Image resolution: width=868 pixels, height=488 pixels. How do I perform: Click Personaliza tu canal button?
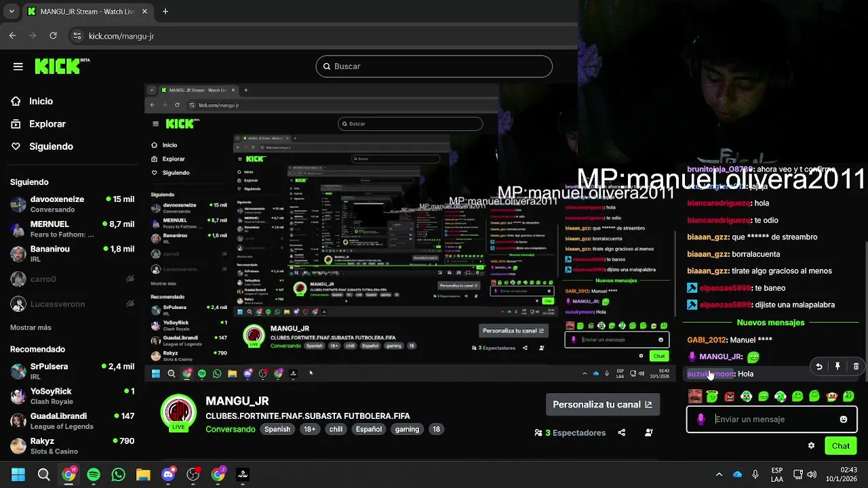coord(602,405)
